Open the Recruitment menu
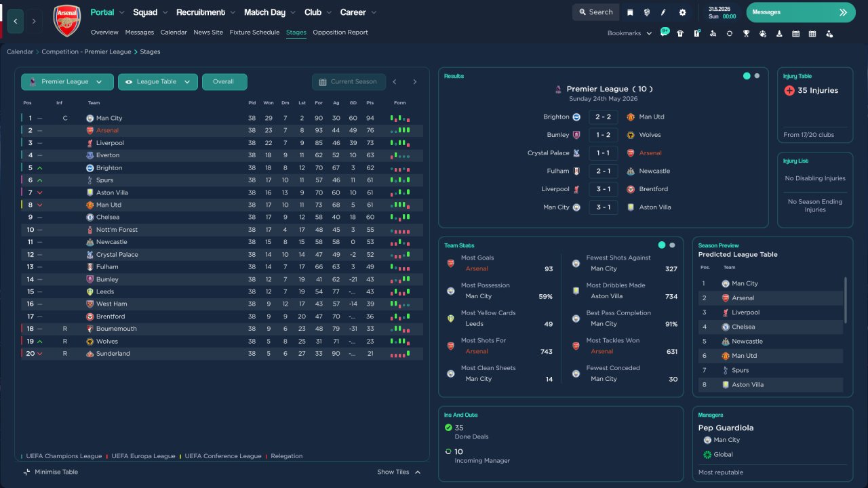 [x=205, y=12]
